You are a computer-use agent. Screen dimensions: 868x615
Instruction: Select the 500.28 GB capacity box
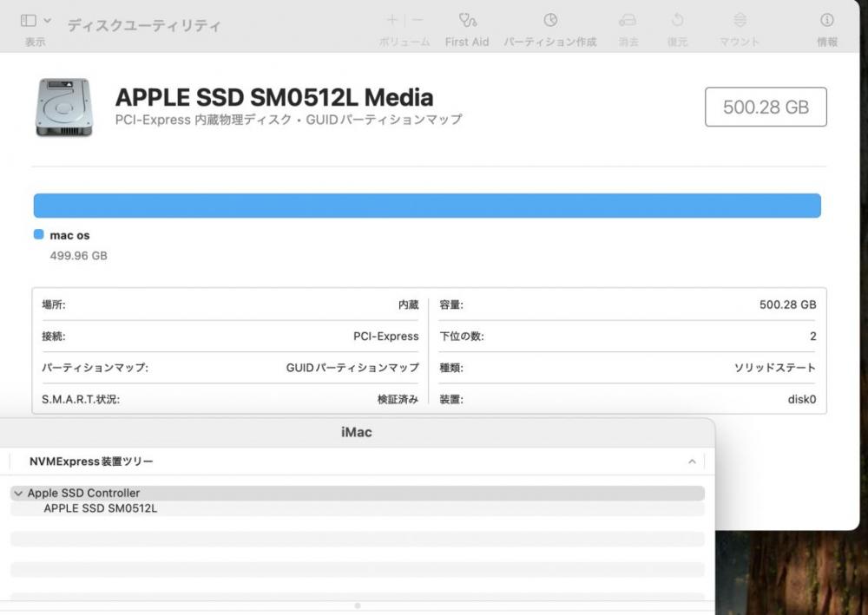click(x=766, y=107)
